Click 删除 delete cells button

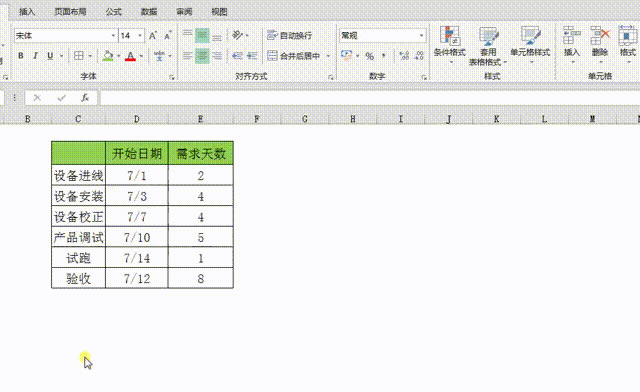(600, 45)
